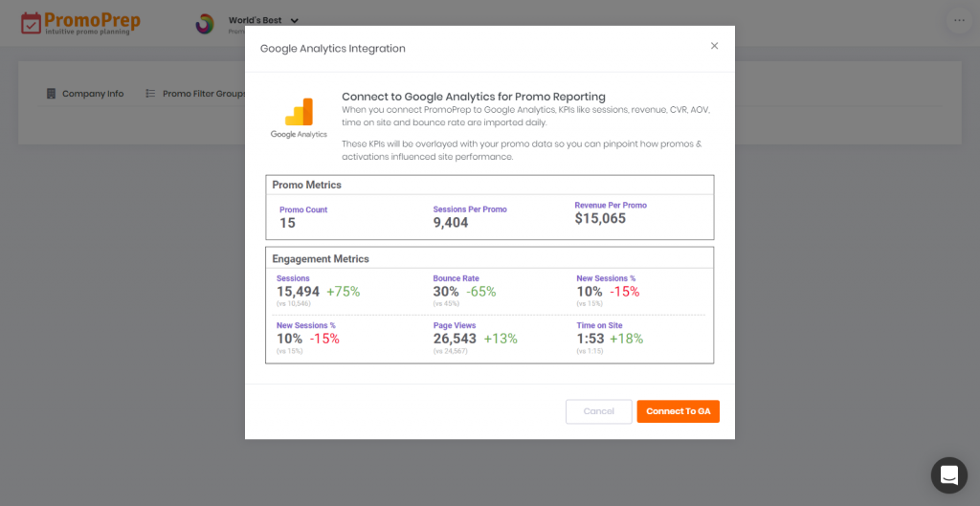Viewport: 980px width, 506px height.
Task: Click the (vs 24,567) comparison text
Action: click(450, 351)
